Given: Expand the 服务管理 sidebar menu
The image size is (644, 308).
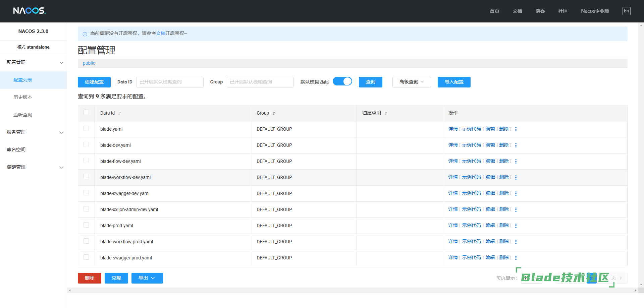Looking at the screenshot, I should 34,132.
